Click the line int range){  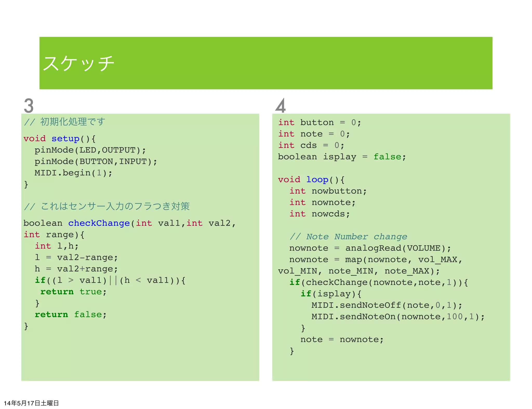click(x=54, y=235)
